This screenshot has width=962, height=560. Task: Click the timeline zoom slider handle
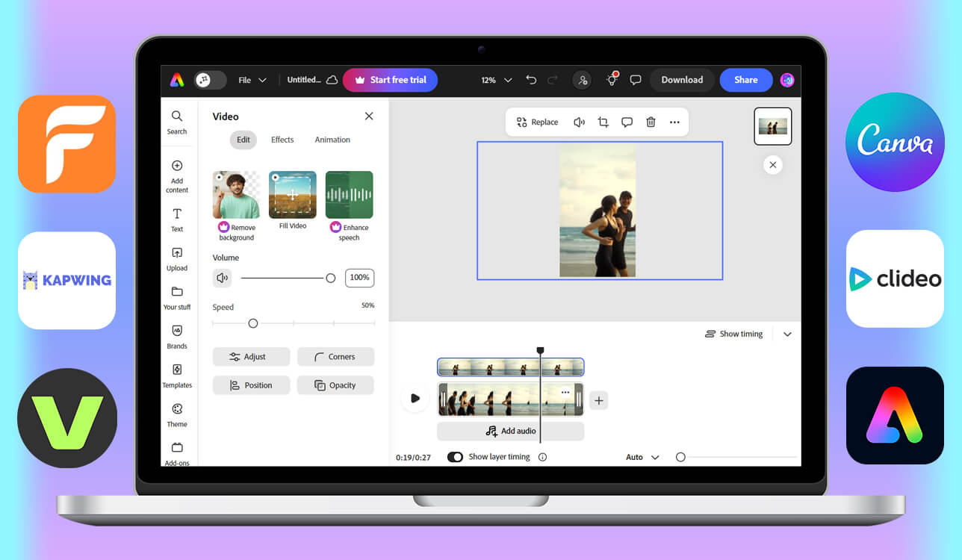[x=680, y=457]
